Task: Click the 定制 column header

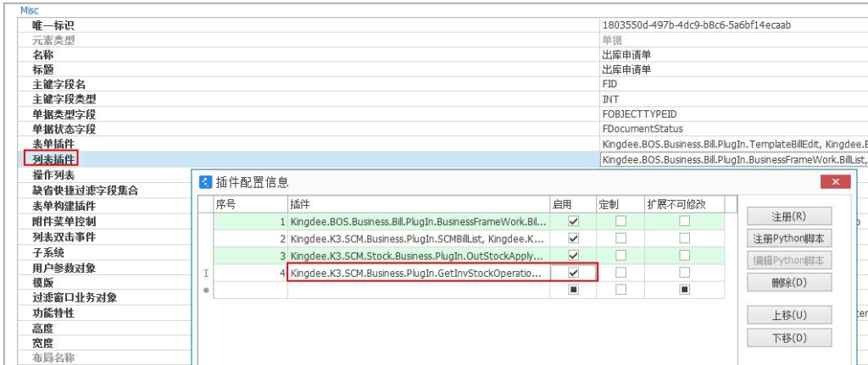Action: tap(620, 205)
